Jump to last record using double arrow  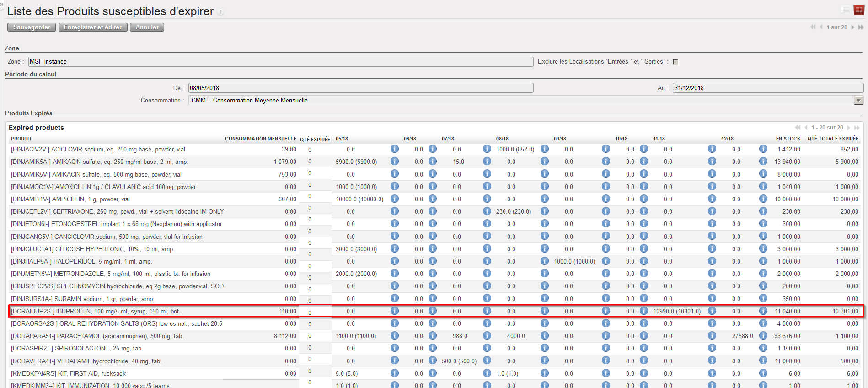tap(861, 27)
